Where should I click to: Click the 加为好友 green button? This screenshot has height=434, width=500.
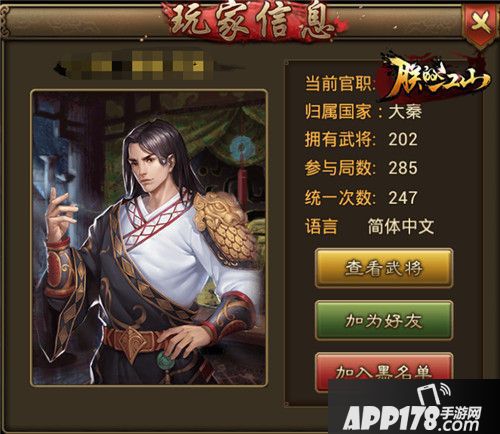point(384,321)
